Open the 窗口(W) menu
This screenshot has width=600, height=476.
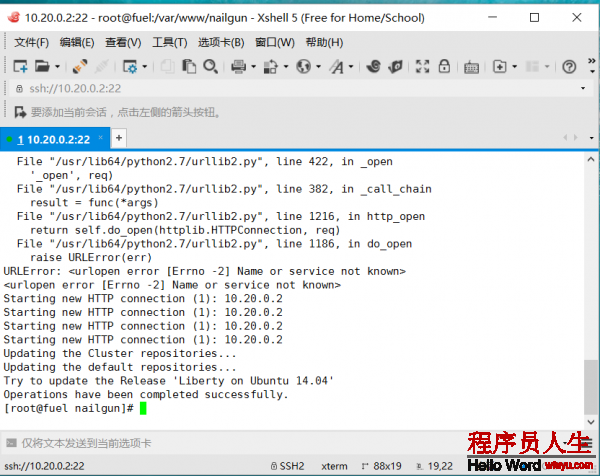pos(275,42)
